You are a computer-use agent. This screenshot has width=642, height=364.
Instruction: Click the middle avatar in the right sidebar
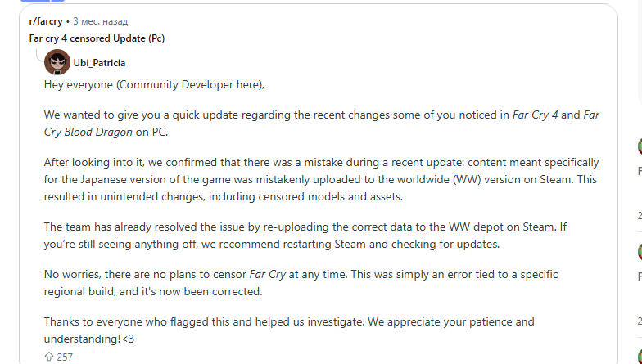(640, 251)
